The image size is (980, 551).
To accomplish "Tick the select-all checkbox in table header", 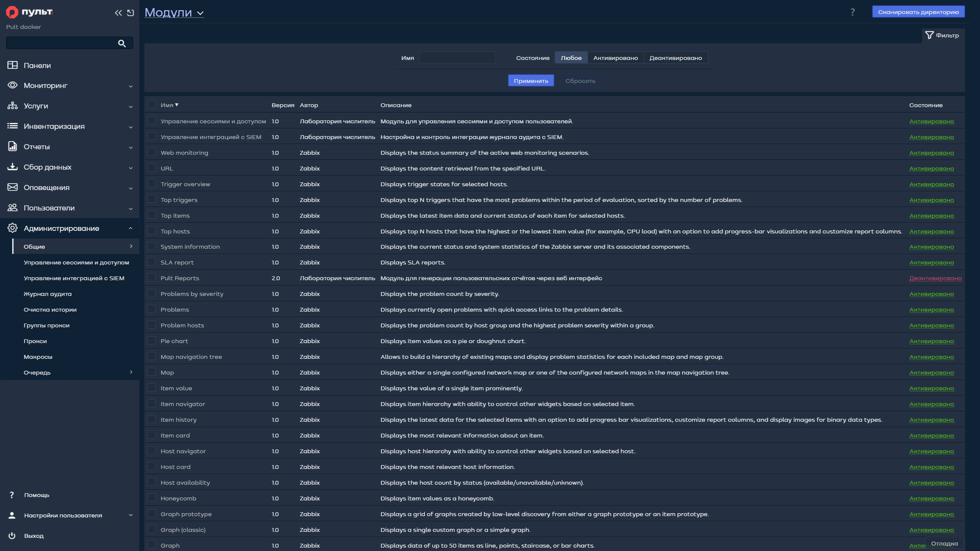I will (151, 104).
